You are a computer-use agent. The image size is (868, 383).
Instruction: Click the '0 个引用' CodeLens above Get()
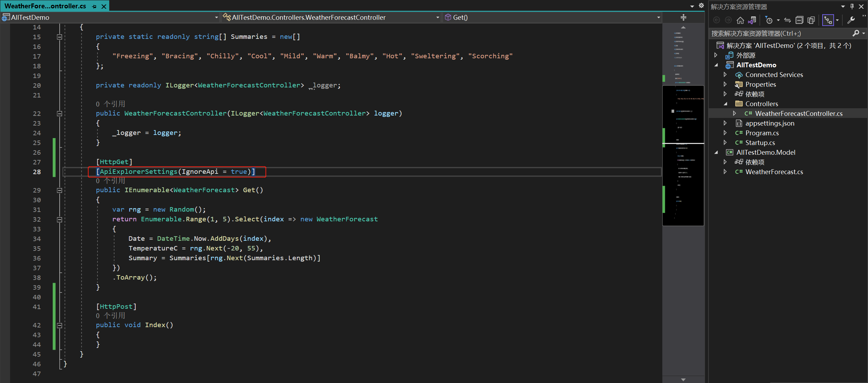pos(110,181)
